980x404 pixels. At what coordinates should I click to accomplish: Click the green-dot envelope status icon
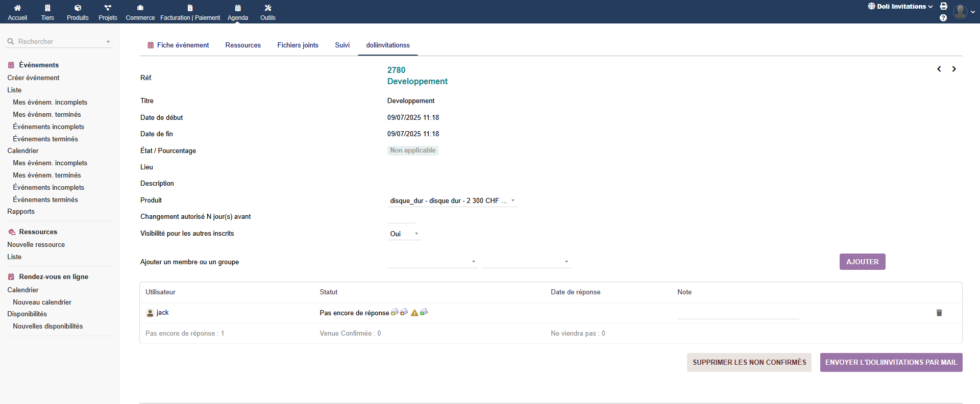[x=424, y=312]
